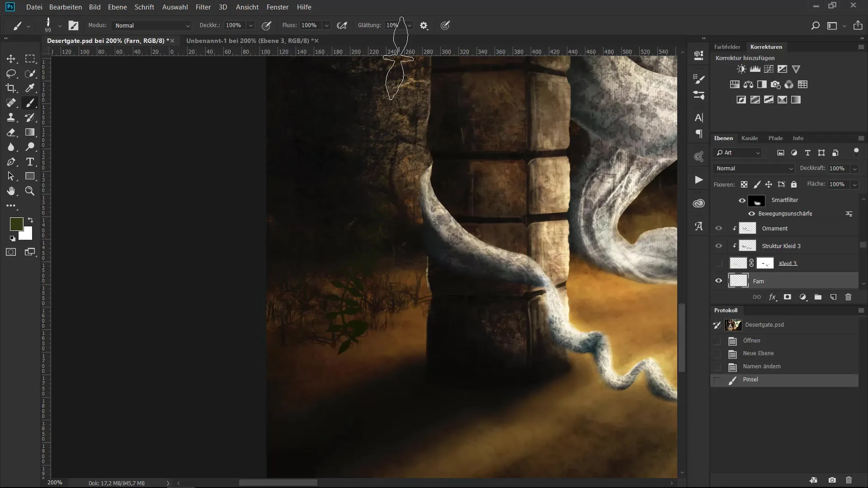Image resolution: width=868 pixels, height=488 pixels.
Task: Select the Type tool
Action: click(x=30, y=162)
